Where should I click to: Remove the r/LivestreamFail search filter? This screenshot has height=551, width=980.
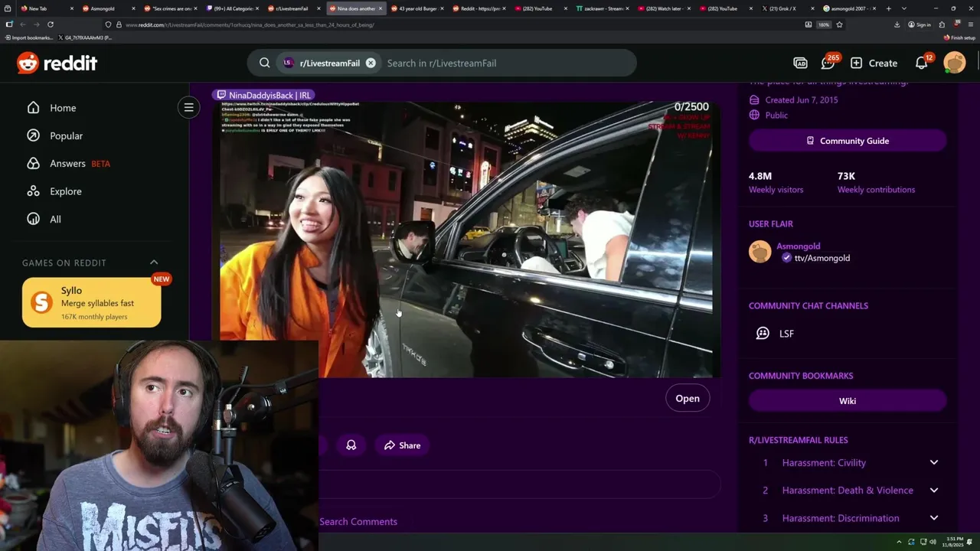[371, 63]
